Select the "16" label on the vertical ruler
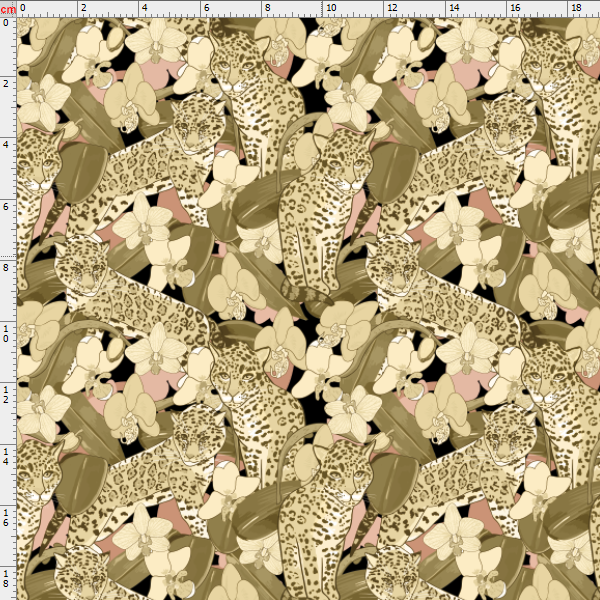 coord(5,518)
